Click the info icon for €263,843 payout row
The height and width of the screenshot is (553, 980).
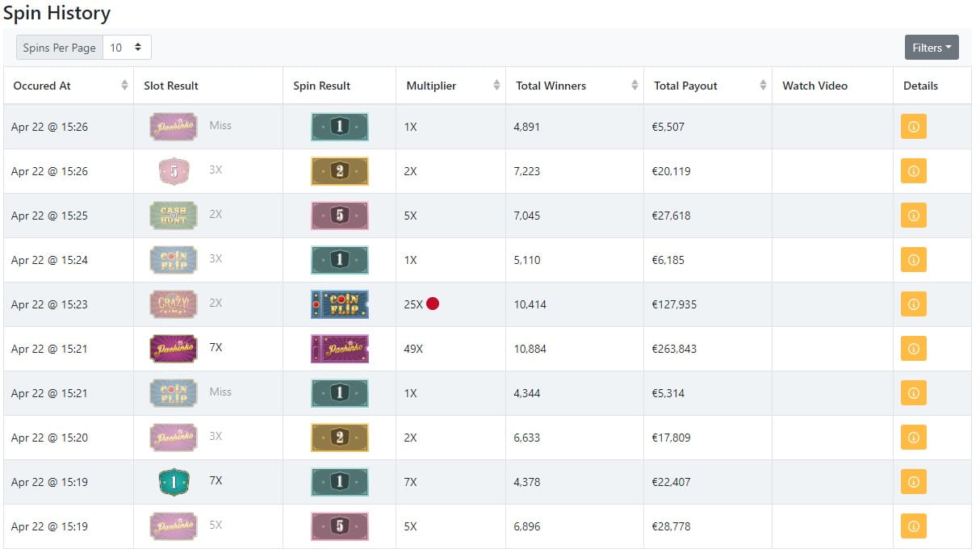coord(913,349)
